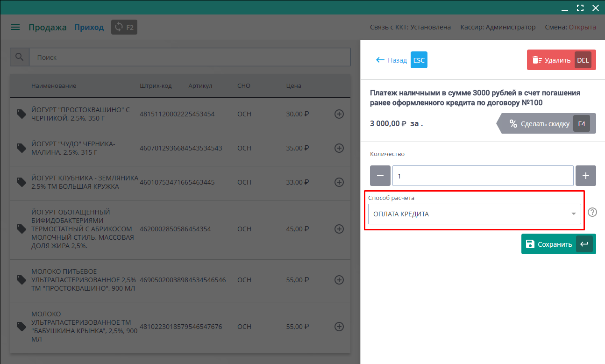Open Способ расчета dropdown ОПЛАТА КРЕДИТА

pos(475,214)
